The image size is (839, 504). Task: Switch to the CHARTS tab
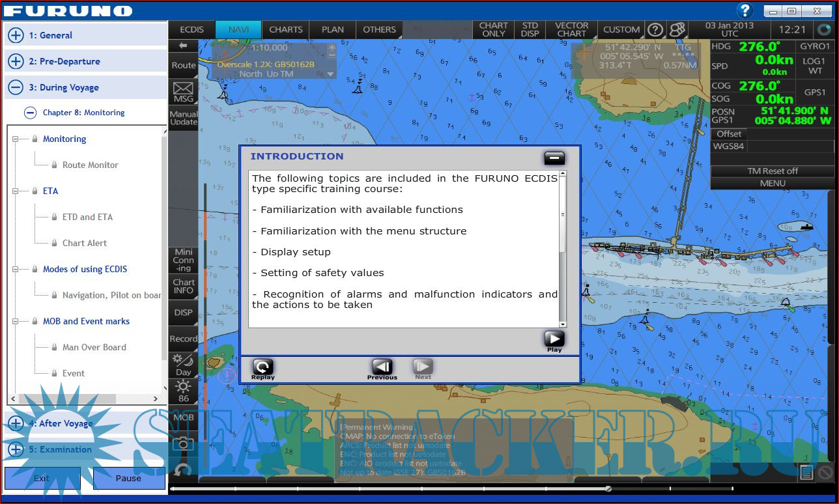tap(286, 29)
